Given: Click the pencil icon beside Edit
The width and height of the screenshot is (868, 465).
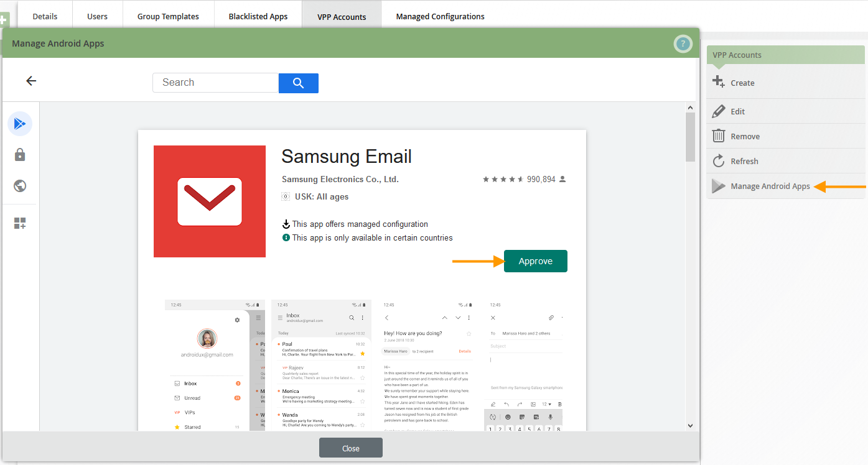Looking at the screenshot, I should pos(719,111).
